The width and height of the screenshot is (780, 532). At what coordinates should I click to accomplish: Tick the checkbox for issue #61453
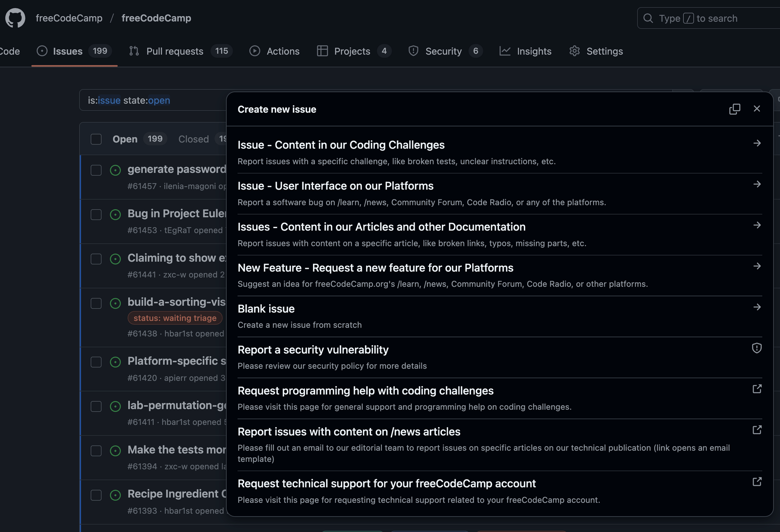[x=96, y=214]
